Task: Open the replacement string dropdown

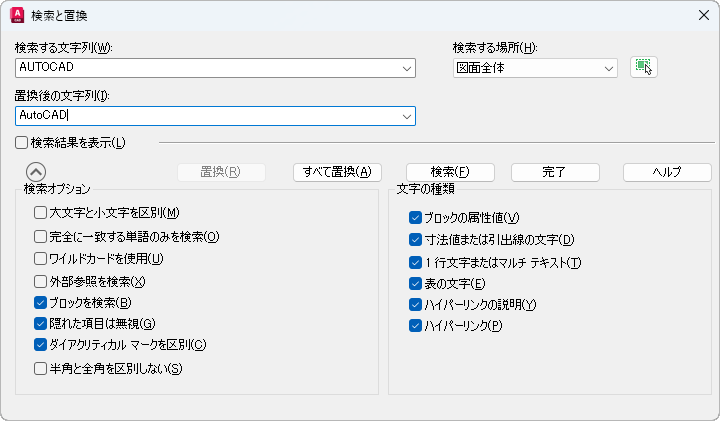Action: coord(406,116)
